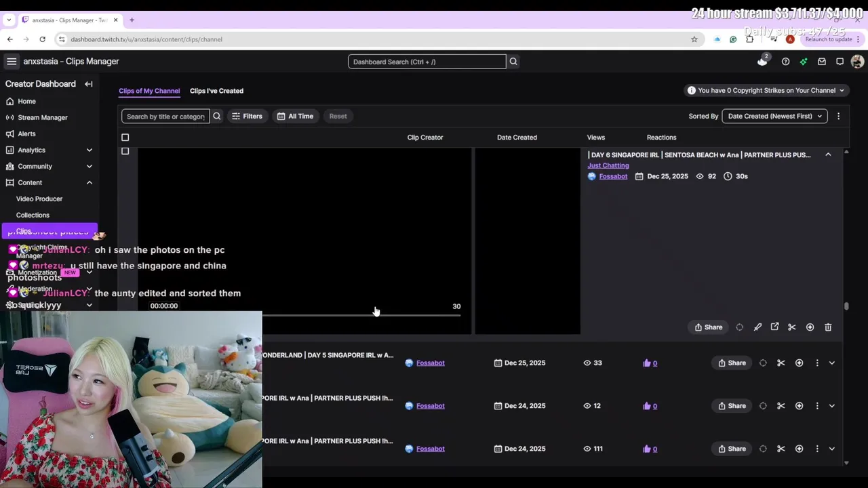
Task: Reload the page in Chrome
Action: click(x=42, y=39)
